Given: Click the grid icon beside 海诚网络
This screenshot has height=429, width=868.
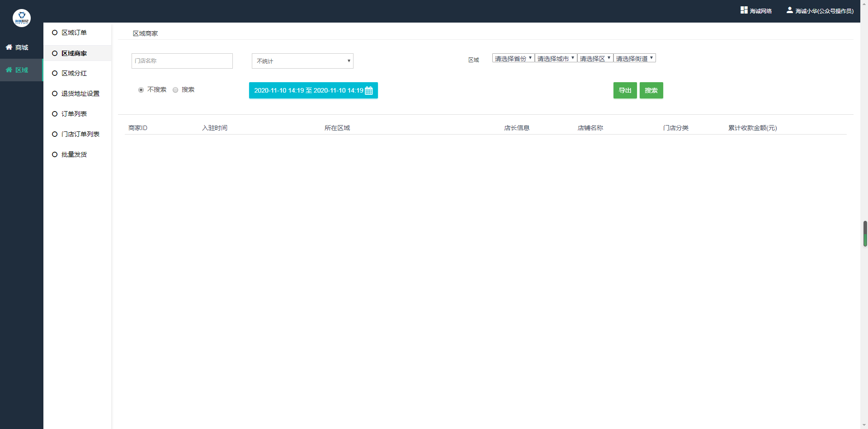Looking at the screenshot, I should click(x=744, y=10).
